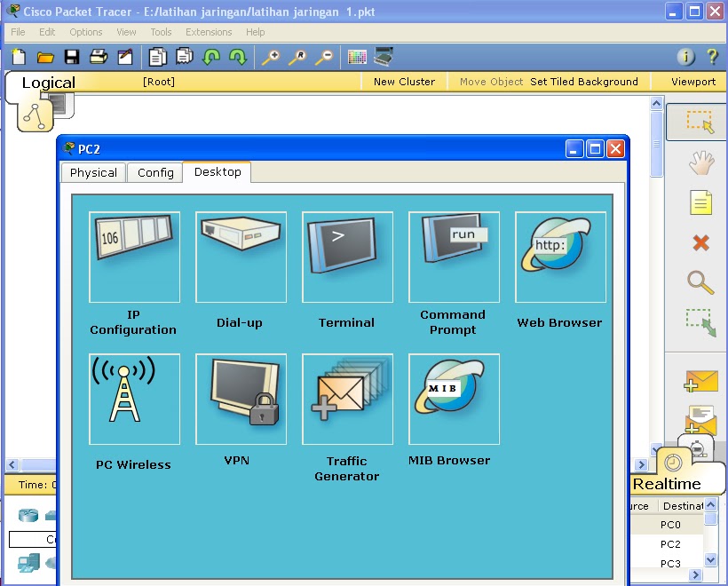Click PDU list scrollbar down arrow
Screen dimensions: 728x586
[x=710, y=559]
